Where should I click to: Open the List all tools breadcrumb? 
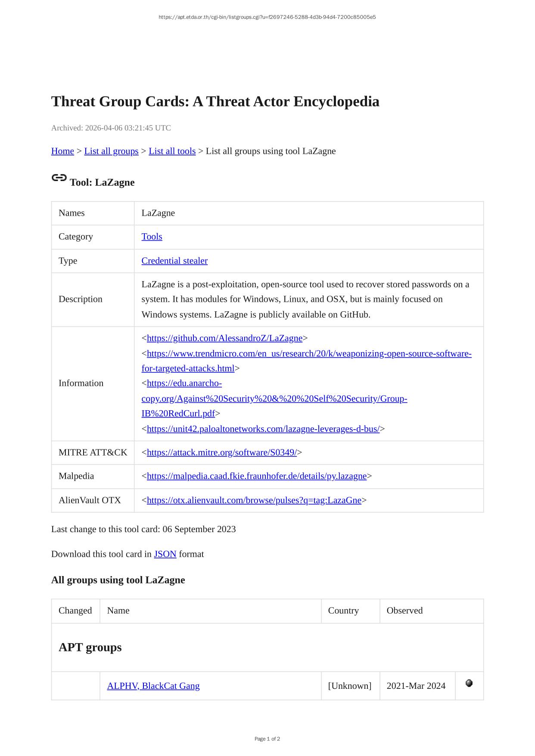coord(172,151)
